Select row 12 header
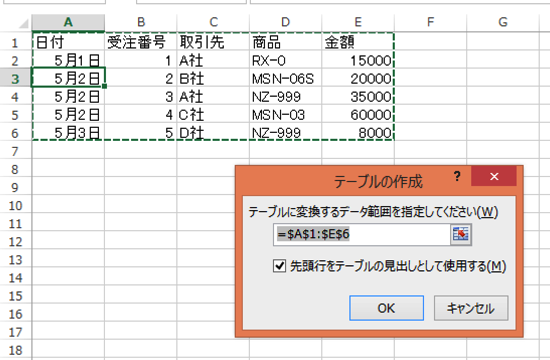This screenshot has width=550, height=360. tap(15, 241)
